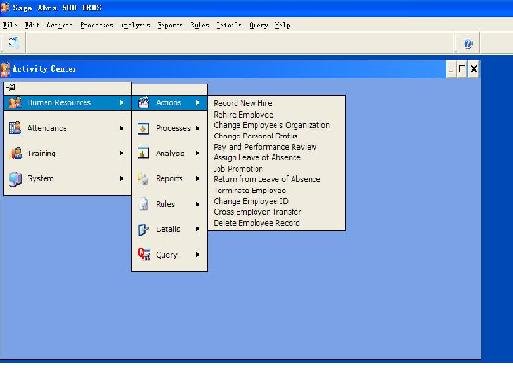Minimize the Activity Center window
Image resolution: width=513 pixels, height=384 pixels.
tap(451, 69)
